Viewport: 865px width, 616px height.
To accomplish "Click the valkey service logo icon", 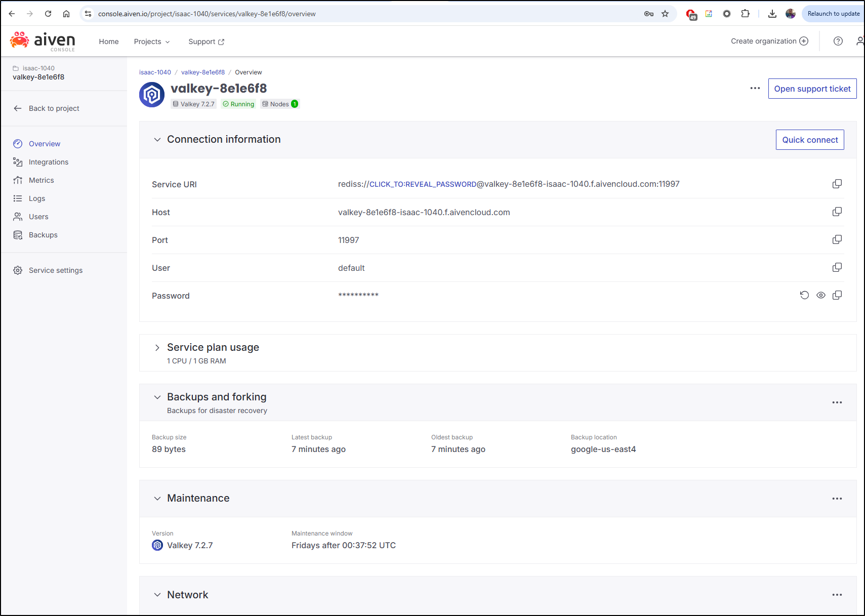I will coord(152,95).
